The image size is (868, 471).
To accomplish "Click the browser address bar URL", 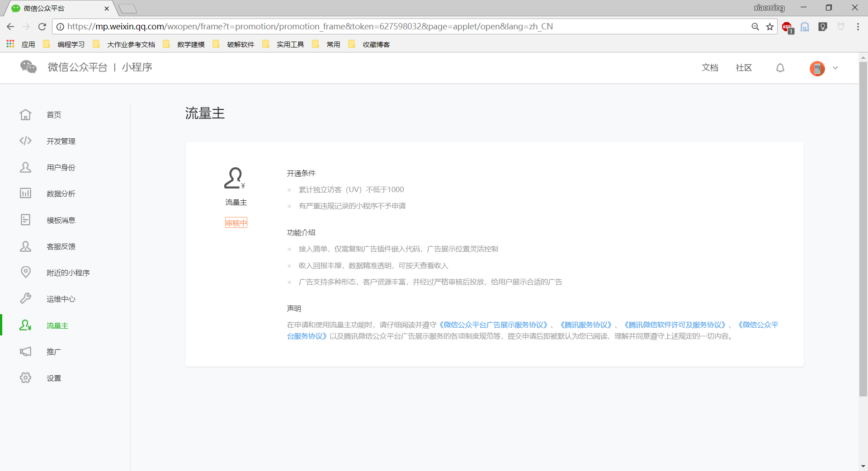I will (x=310, y=27).
